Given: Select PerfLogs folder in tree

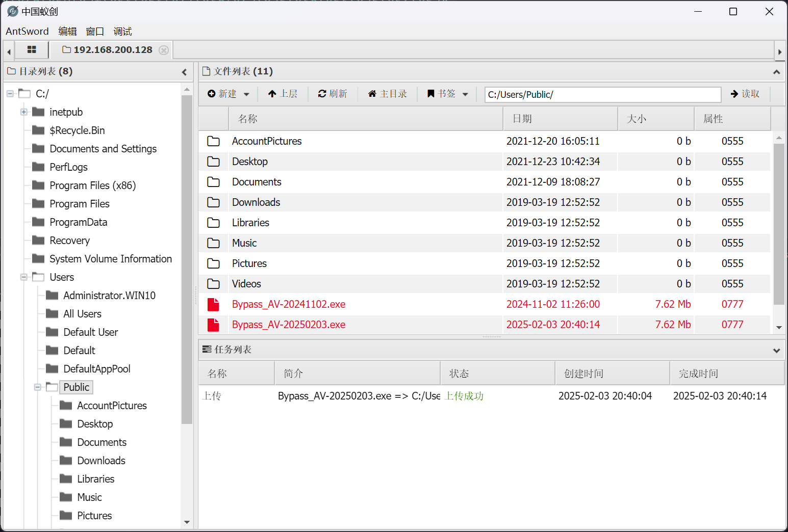Looking at the screenshot, I should click(x=68, y=167).
